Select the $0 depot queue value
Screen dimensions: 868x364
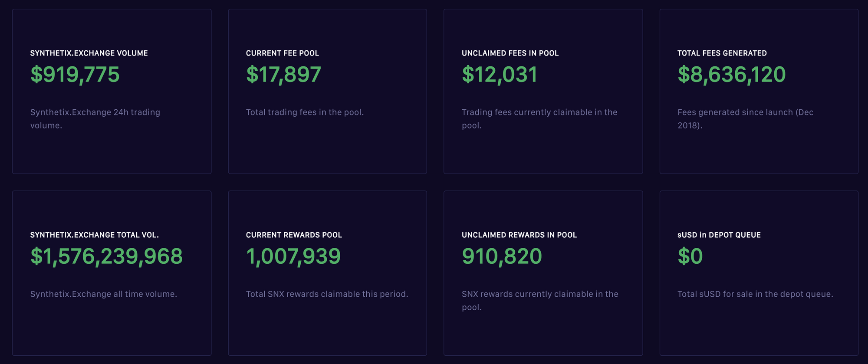point(690,256)
